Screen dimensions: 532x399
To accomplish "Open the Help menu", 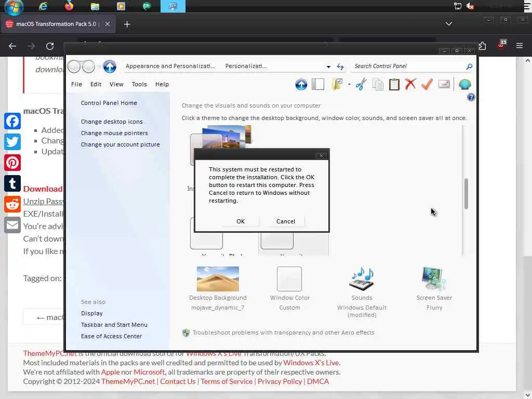I will [x=162, y=84].
